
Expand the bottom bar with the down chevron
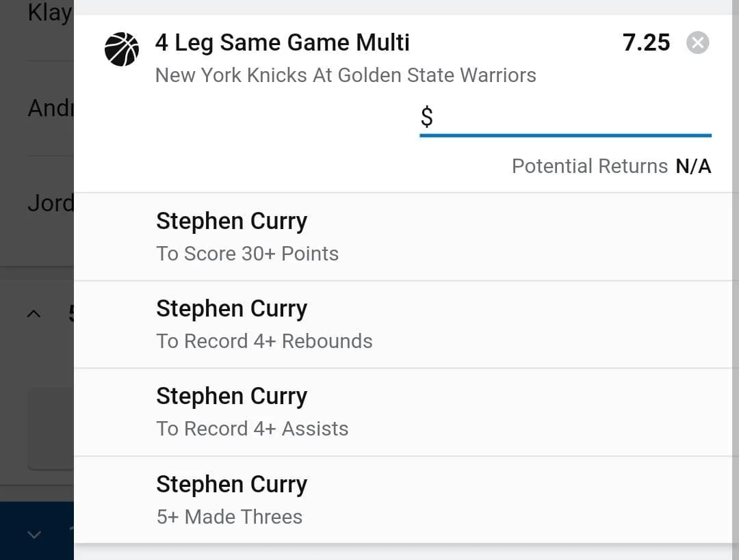pyautogui.click(x=34, y=535)
